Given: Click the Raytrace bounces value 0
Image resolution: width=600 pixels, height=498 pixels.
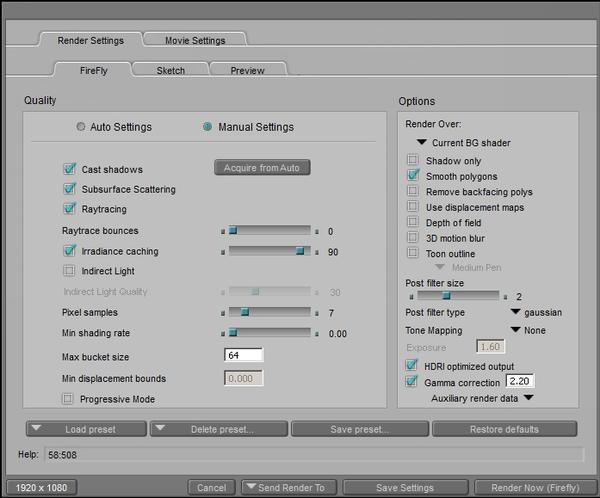Looking at the screenshot, I should pyautogui.click(x=331, y=231).
